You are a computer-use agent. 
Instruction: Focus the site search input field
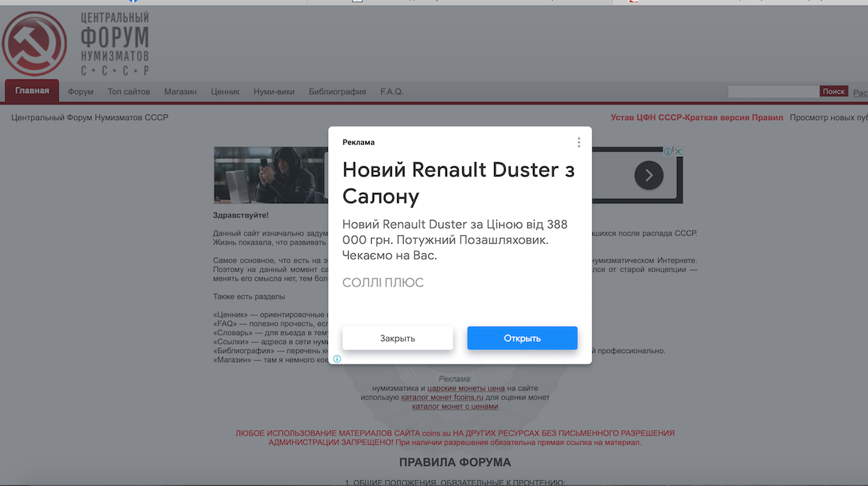773,92
